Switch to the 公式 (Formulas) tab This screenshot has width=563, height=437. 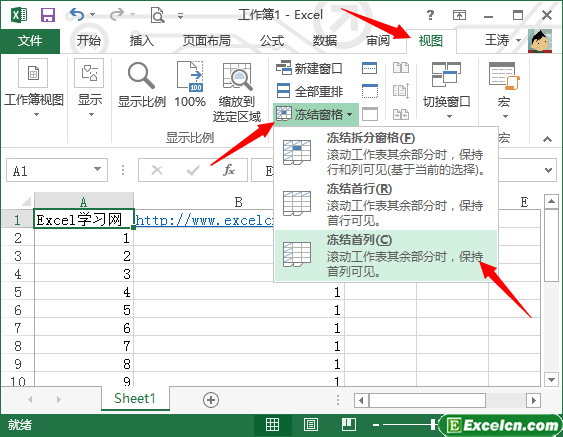[x=272, y=41]
